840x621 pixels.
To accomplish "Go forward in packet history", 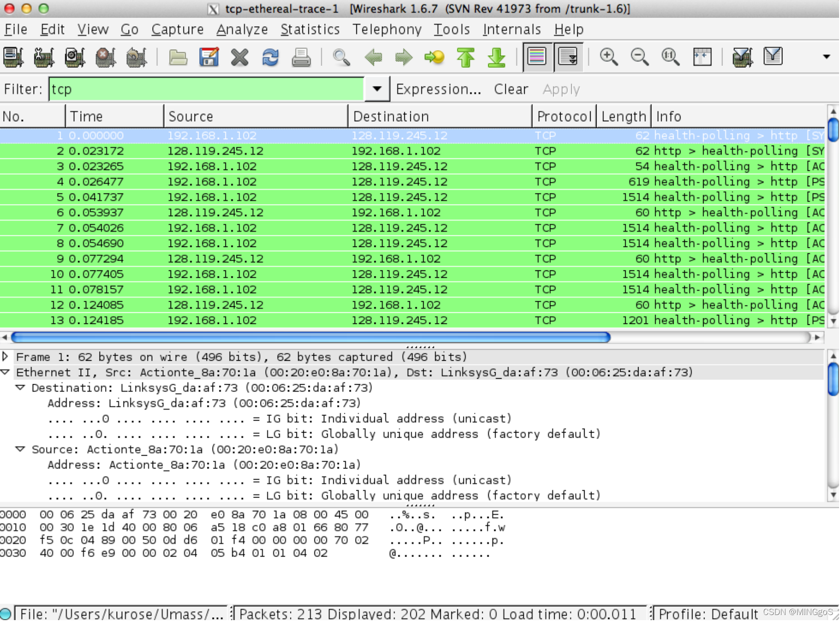I will coord(404,57).
